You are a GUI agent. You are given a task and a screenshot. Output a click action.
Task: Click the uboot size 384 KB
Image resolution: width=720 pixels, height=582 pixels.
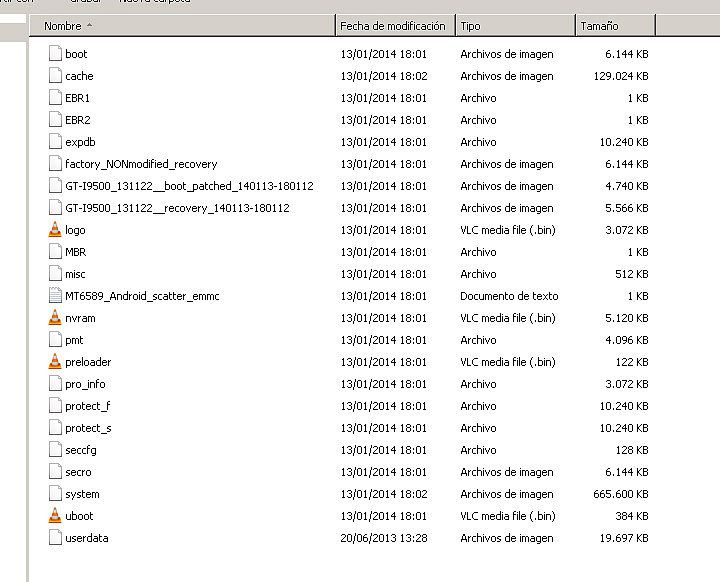click(632, 516)
